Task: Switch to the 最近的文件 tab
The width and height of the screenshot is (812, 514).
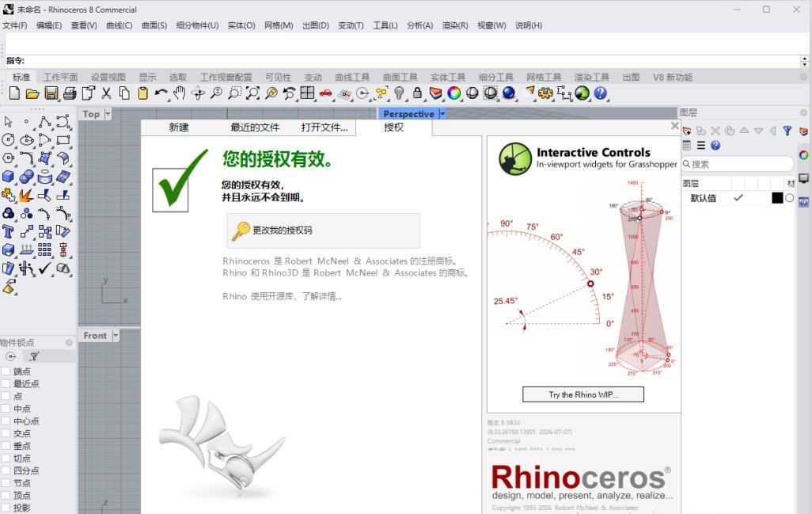Action: 255,128
